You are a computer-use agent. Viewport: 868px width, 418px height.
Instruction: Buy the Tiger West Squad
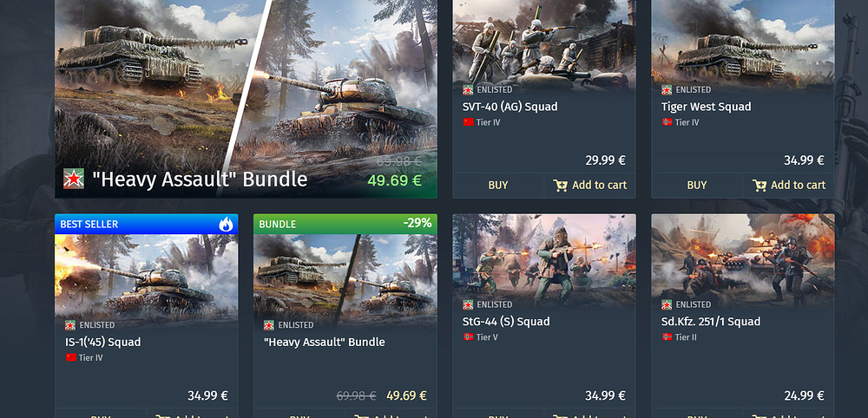(697, 186)
